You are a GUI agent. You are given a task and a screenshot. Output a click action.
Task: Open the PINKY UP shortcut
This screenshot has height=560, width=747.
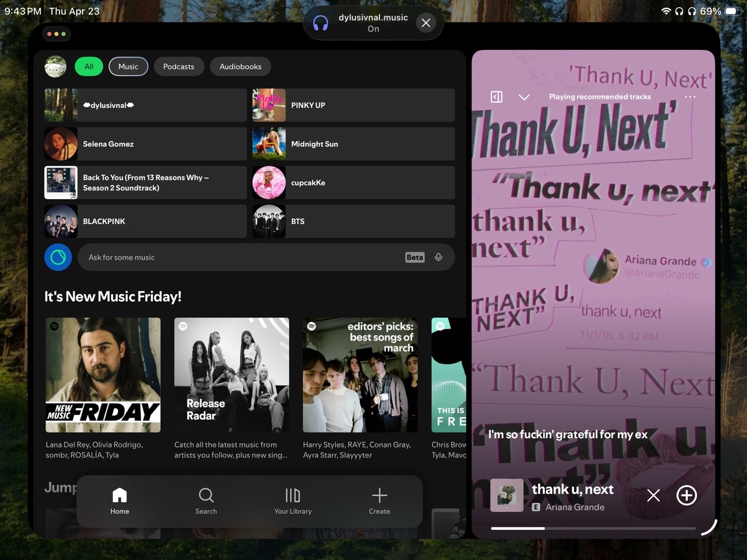(x=354, y=105)
